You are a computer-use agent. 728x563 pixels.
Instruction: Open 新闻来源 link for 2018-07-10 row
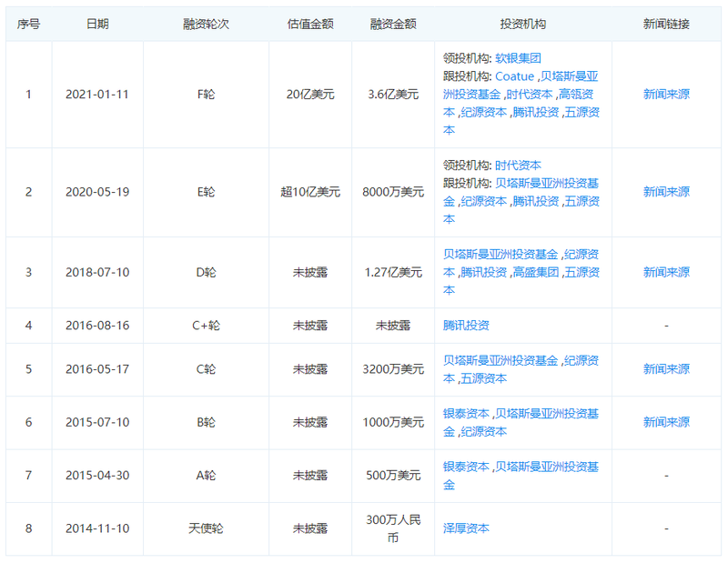pyautogui.click(x=666, y=273)
